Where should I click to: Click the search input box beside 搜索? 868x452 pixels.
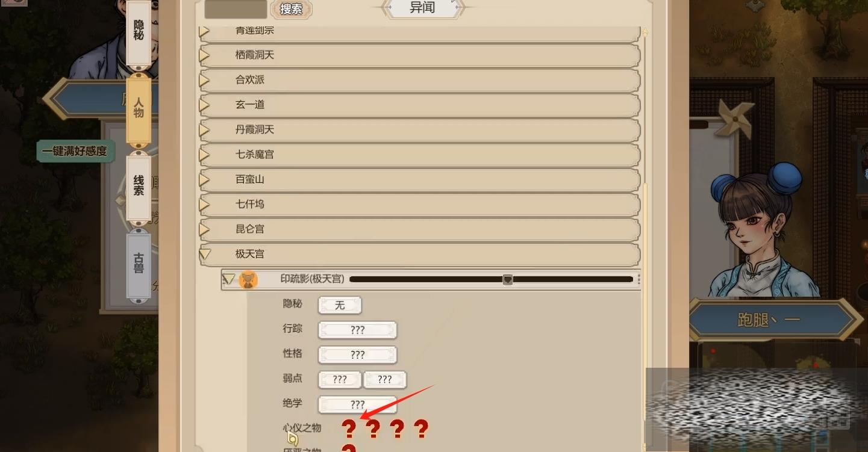click(236, 9)
